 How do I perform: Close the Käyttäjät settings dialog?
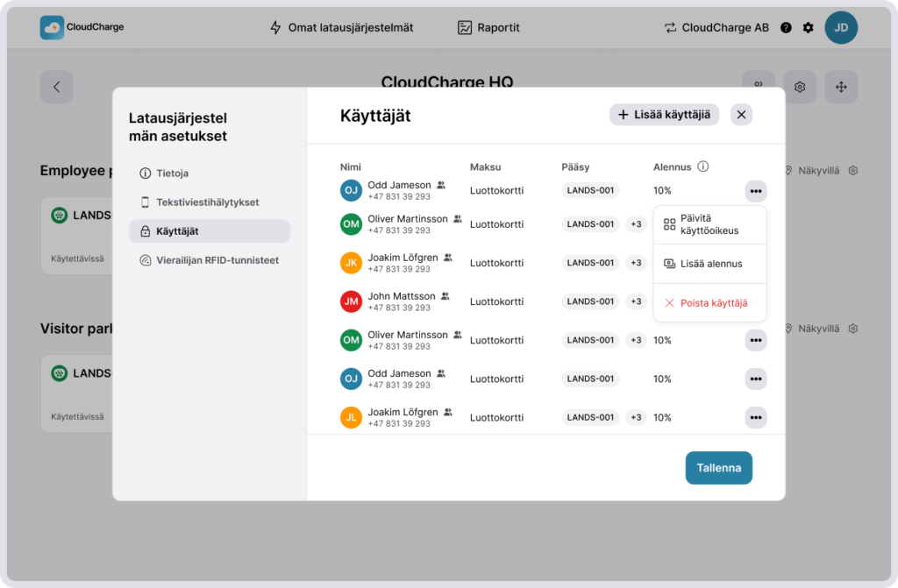point(741,115)
